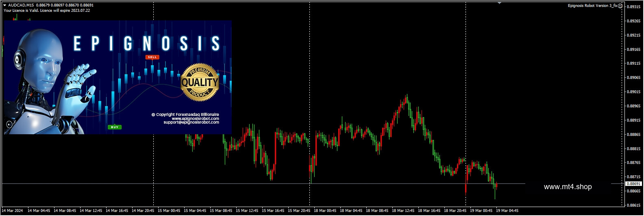The width and height of the screenshot is (644, 216).
Task: Click the Copyright Forexnasdaq Billionaire text
Action: tap(185, 115)
